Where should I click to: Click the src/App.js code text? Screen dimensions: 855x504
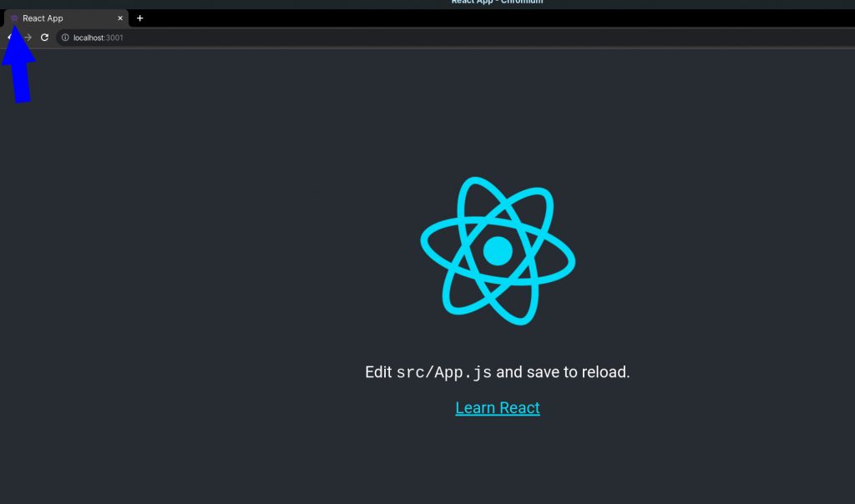[443, 372]
